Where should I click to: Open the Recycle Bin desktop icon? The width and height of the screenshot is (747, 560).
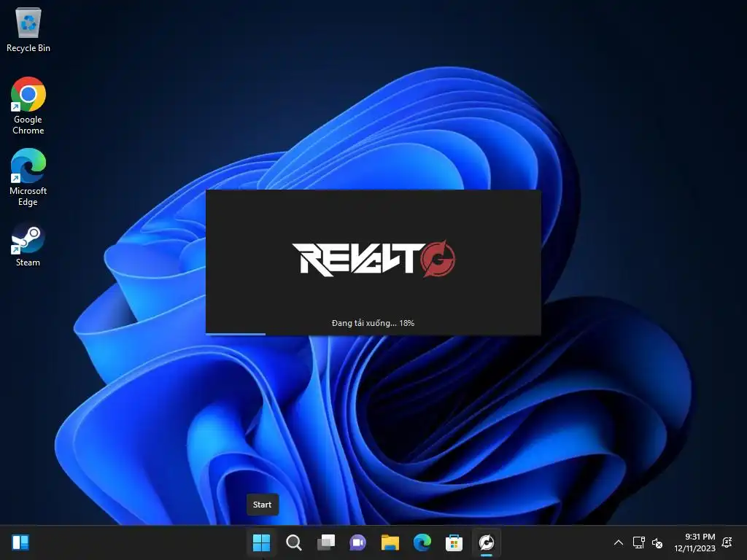[x=28, y=30]
